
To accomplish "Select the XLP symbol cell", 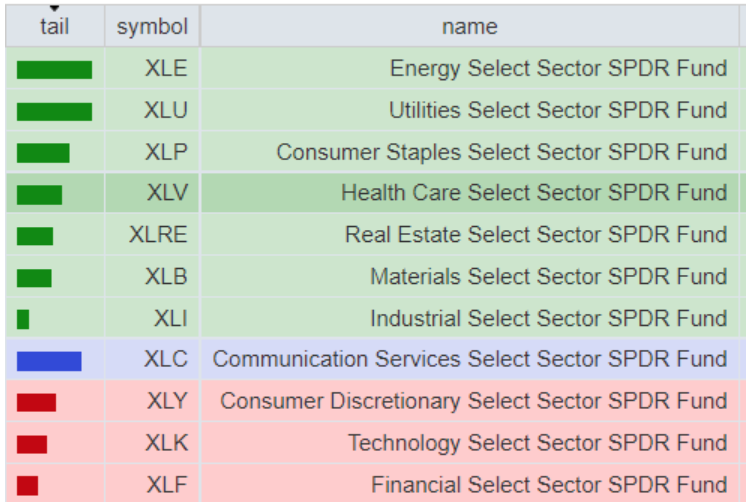I will pyautogui.click(x=166, y=152).
